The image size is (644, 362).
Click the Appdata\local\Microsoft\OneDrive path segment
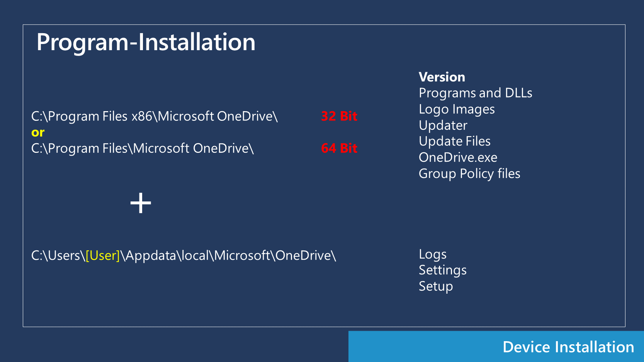(x=230, y=255)
